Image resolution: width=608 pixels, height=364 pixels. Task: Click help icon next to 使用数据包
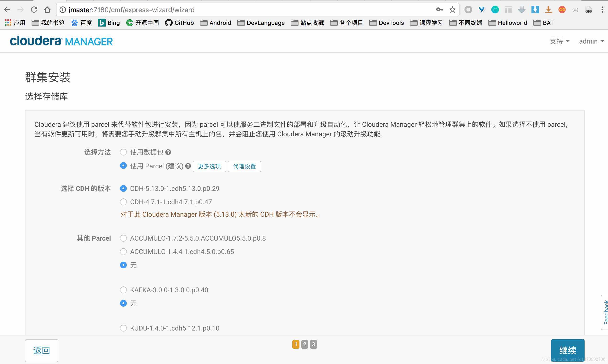click(168, 152)
